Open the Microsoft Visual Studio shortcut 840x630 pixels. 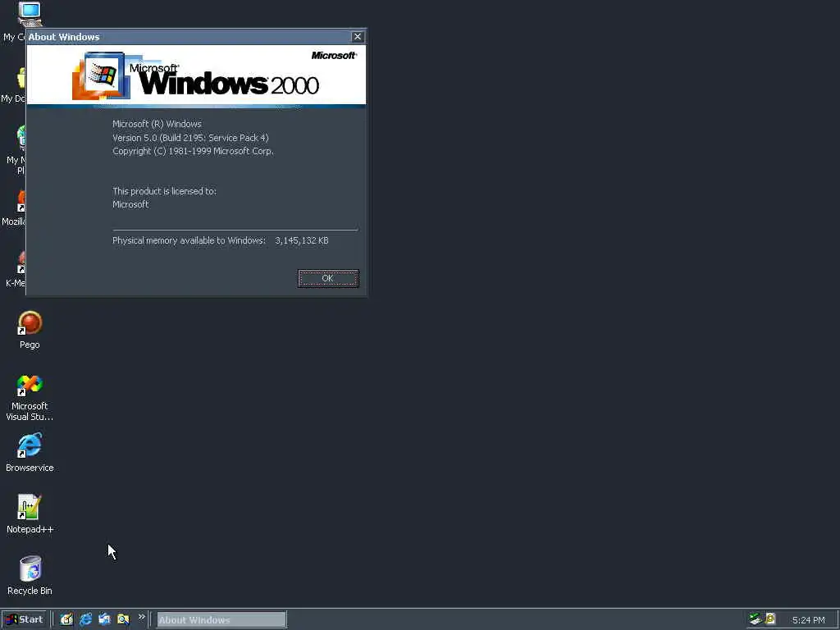[x=30, y=398]
